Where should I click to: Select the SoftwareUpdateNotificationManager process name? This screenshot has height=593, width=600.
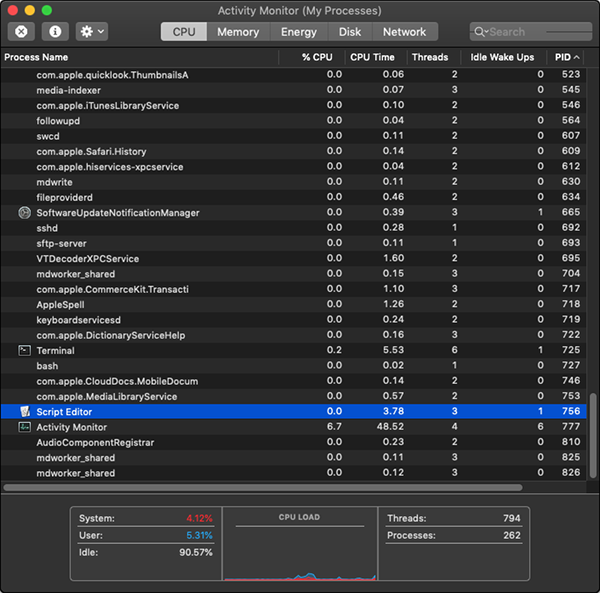(118, 213)
